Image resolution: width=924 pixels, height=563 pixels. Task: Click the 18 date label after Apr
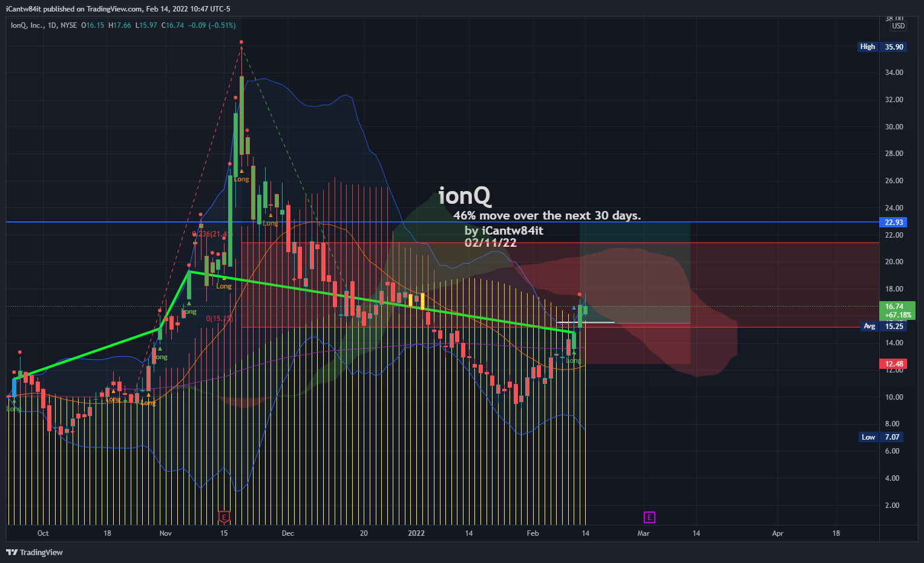(x=836, y=533)
